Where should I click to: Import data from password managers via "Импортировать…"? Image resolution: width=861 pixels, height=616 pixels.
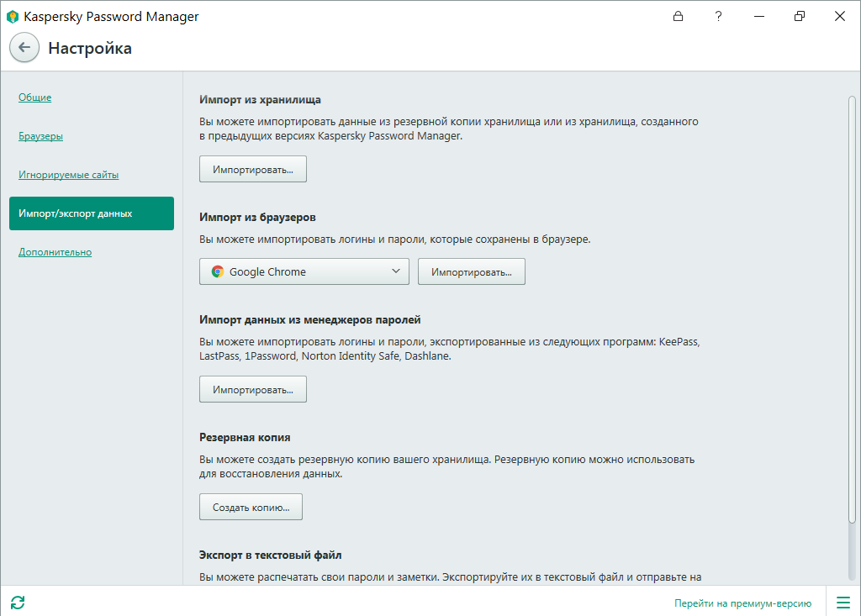(x=252, y=388)
